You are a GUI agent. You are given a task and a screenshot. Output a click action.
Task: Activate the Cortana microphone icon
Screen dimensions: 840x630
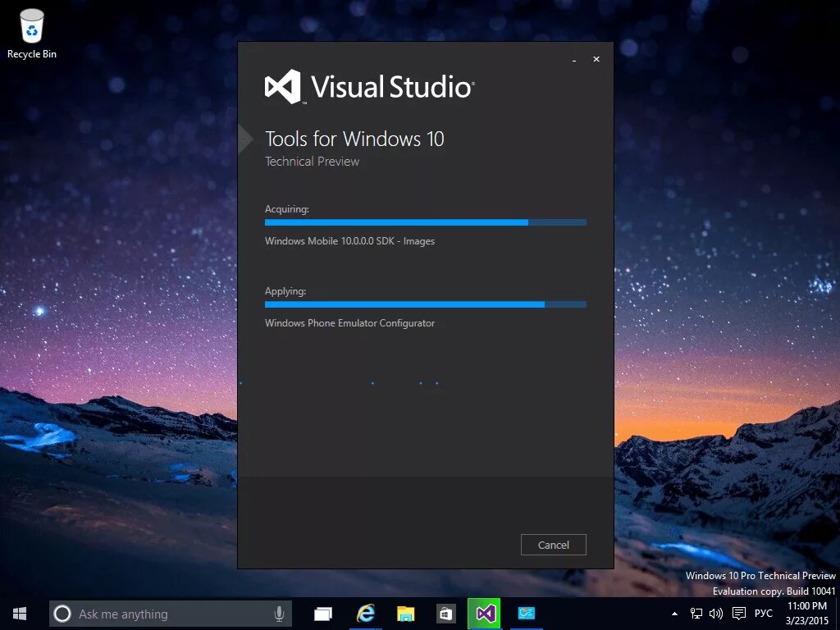(279, 614)
